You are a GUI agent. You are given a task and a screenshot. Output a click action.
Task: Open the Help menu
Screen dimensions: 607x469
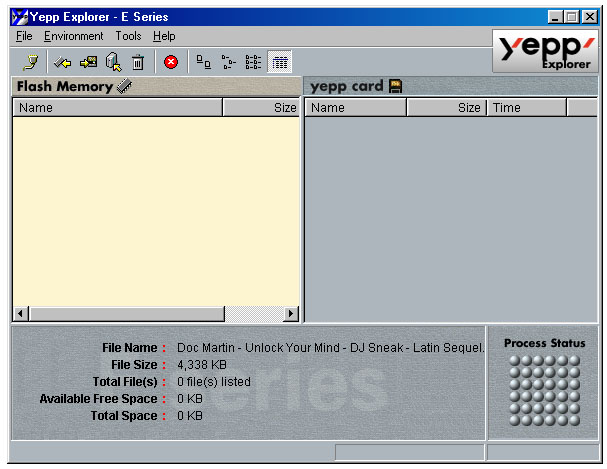(164, 36)
